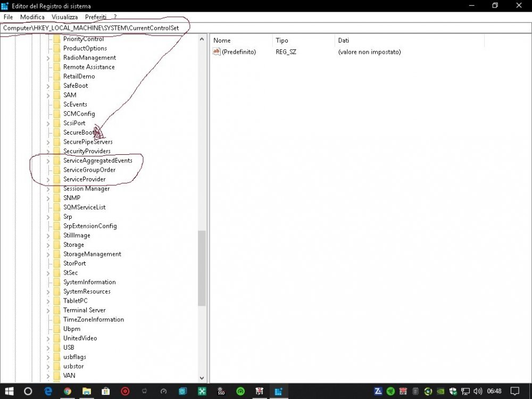Select the StillImage key
Image resolution: width=532 pixels, height=399 pixels.
pos(77,235)
